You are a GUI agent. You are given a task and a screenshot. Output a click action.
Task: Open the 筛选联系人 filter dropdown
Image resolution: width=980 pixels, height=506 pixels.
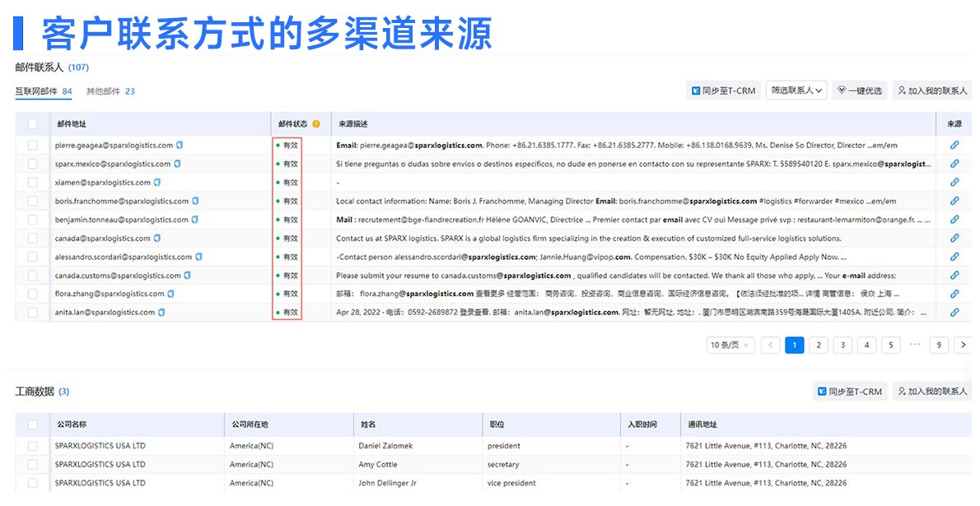(x=795, y=91)
